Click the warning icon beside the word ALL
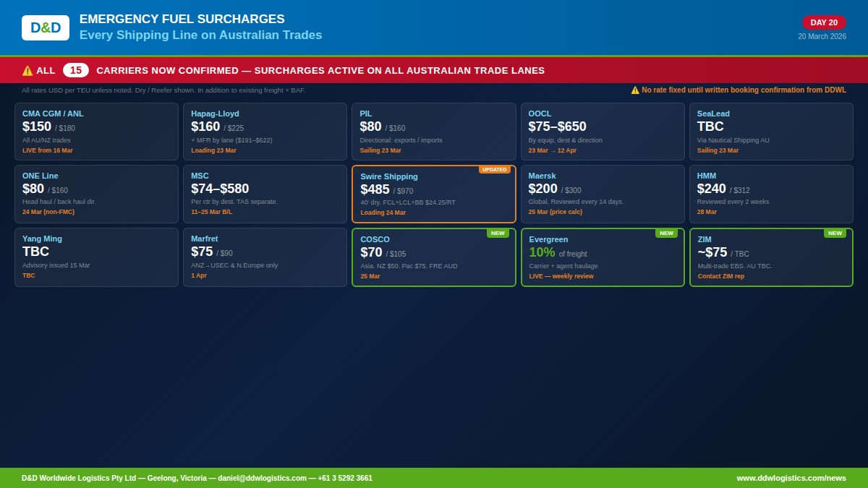The height and width of the screenshot is (488, 868). pos(27,71)
